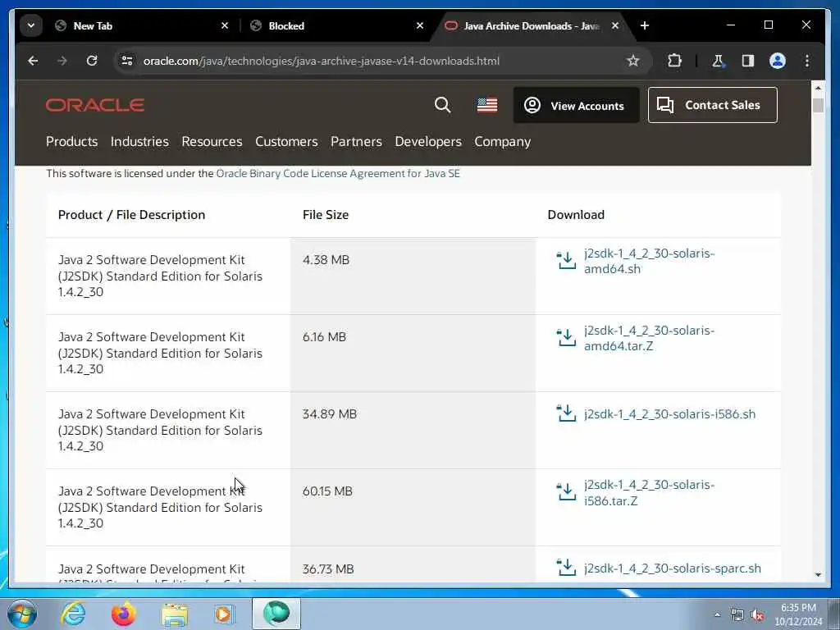The image size is (840, 630).
Task: Click the Product / File Description header
Action: coord(131,215)
